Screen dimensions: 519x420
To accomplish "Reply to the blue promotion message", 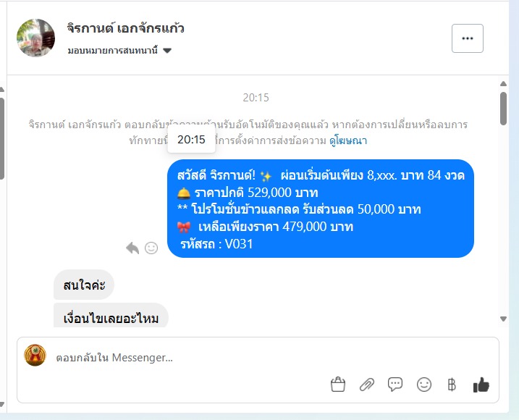I will [x=132, y=248].
